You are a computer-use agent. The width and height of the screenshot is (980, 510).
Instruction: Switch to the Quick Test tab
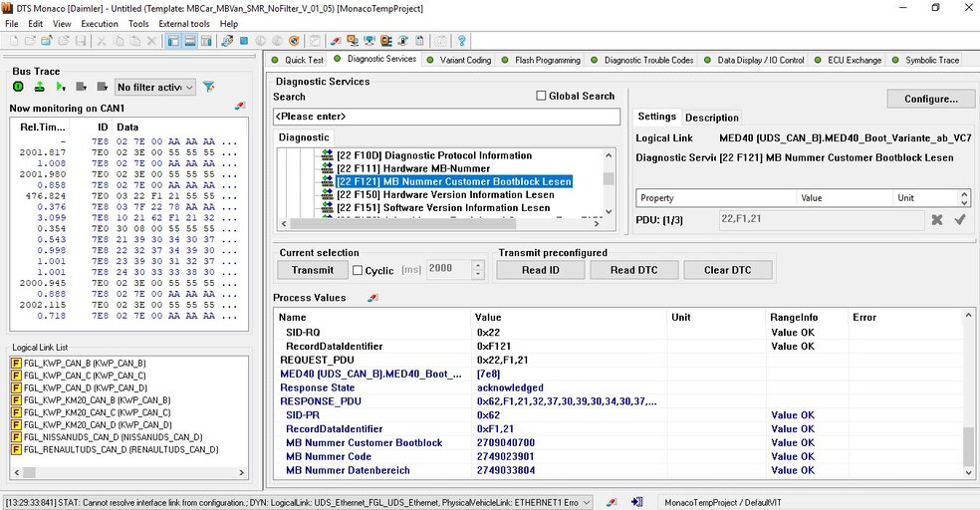[x=297, y=60]
